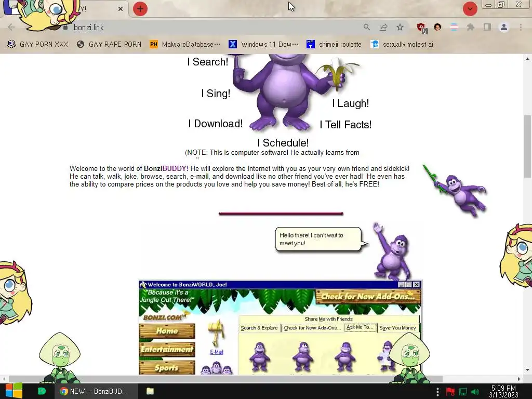Click the page scroll-up arrow

click(x=528, y=59)
